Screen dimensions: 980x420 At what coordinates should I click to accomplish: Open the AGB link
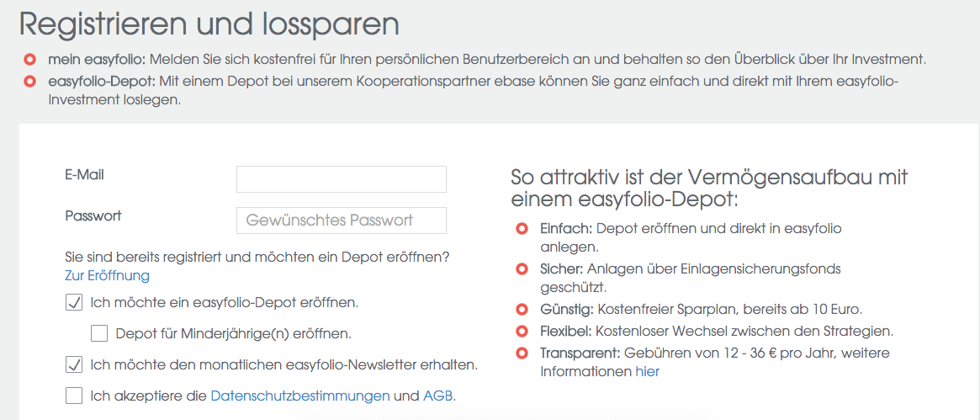coord(438,396)
